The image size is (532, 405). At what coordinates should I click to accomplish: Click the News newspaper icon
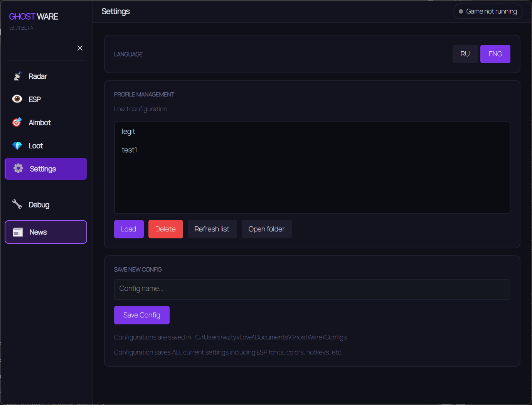click(x=18, y=232)
